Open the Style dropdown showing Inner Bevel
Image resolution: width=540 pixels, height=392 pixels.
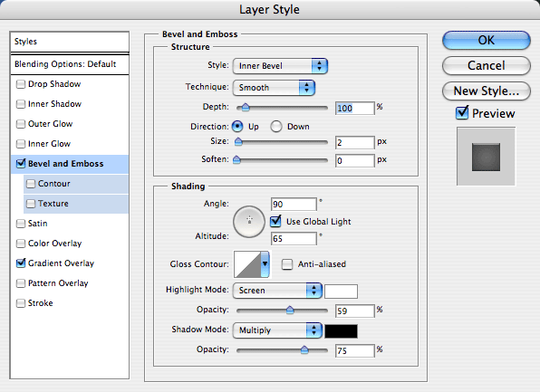pyautogui.click(x=280, y=66)
